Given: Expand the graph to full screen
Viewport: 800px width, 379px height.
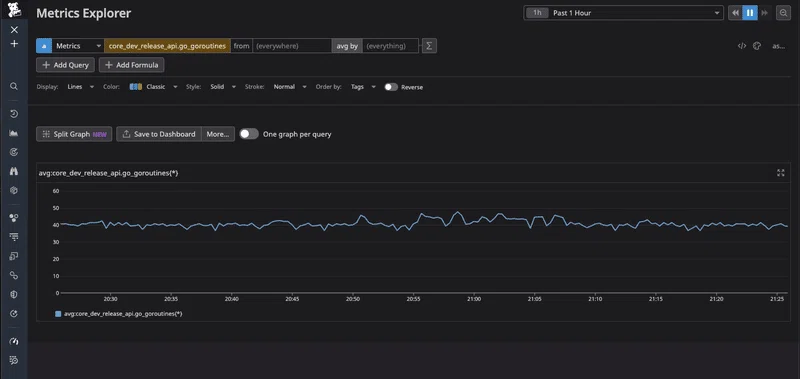Looking at the screenshot, I should pos(780,173).
